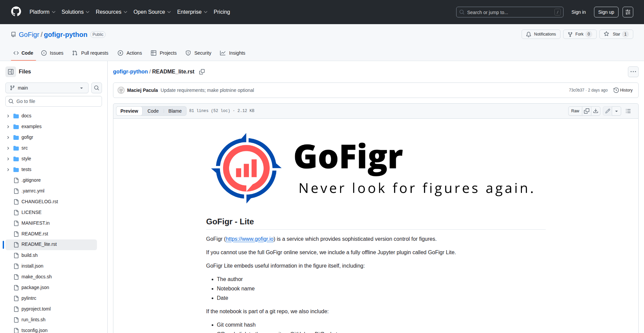Open the edit options dropdown arrow
The image size is (644, 333).
click(x=616, y=111)
